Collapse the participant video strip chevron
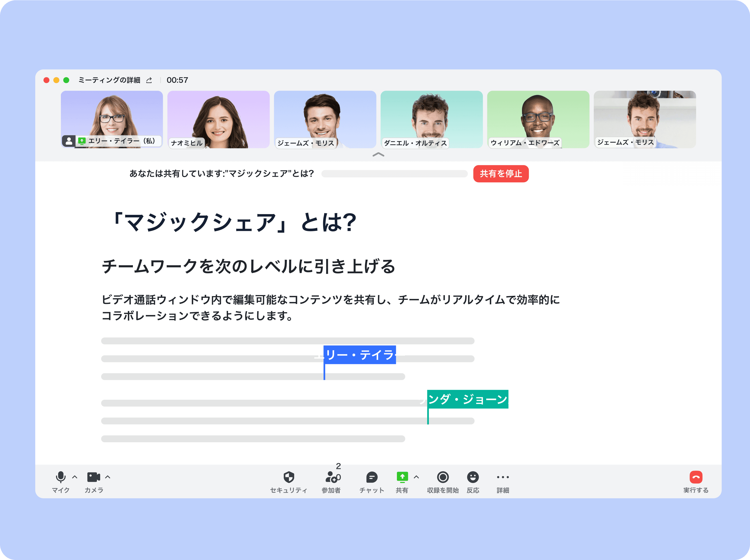The height and width of the screenshot is (560, 750). pos(378,154)
